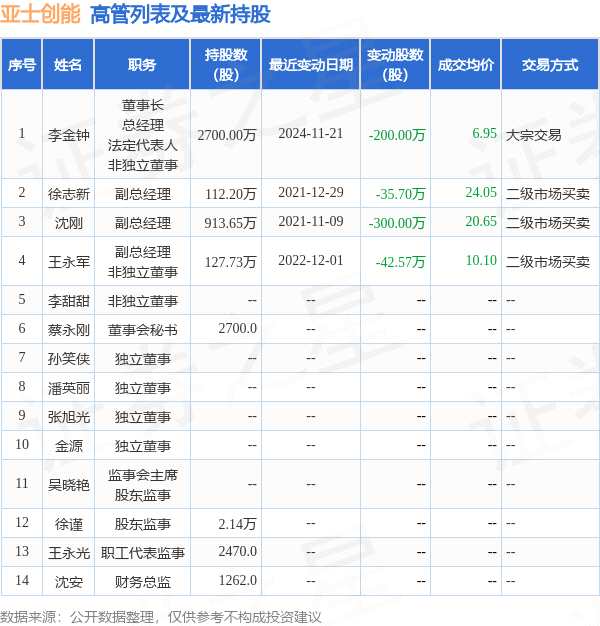Click the holding value 2470.0
The image size is (600, 626).
pyautogui.click(x=237, y=551)
